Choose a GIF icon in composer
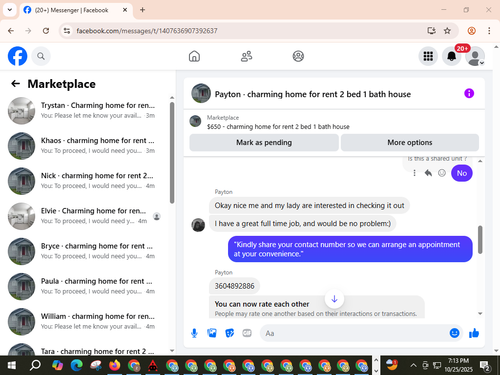This screenshot has height=375, width=500. 247,333
